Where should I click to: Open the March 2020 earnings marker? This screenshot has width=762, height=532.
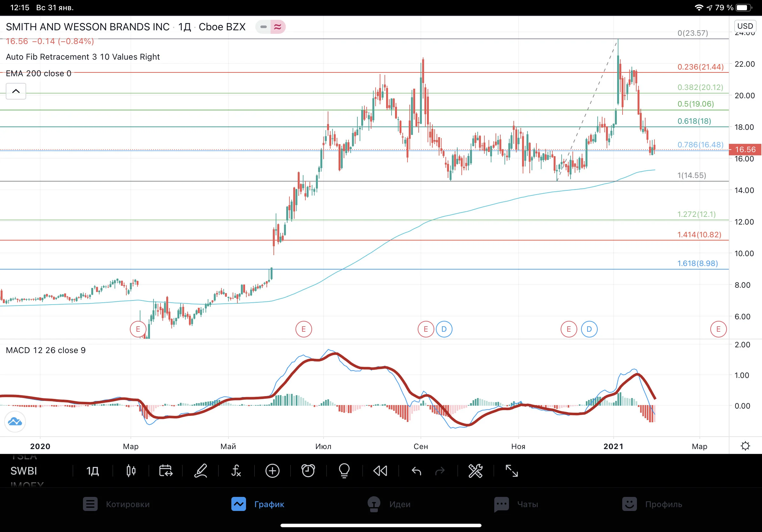coord(138,329)
